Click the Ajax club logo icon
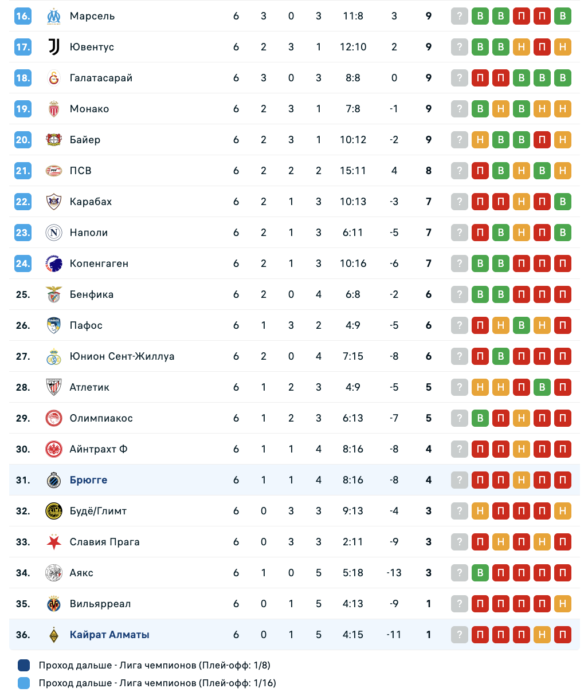 pyautogui.click(x=54, y=573)
